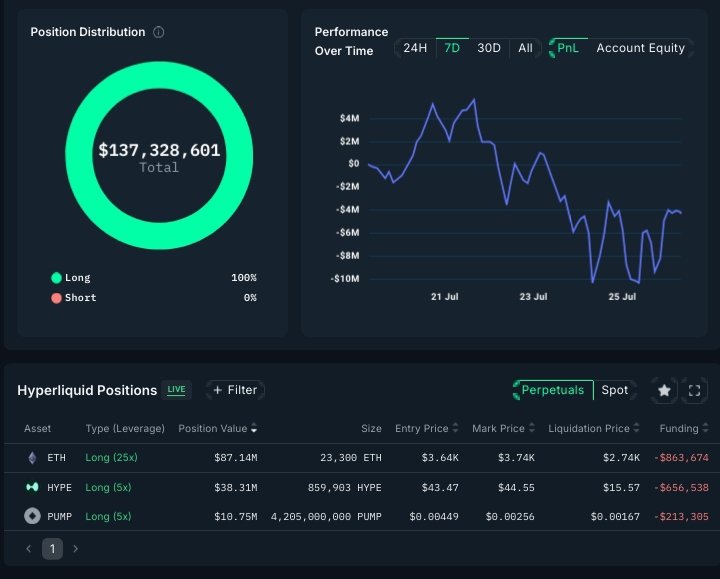Click HYPE position value $38.31M

[x=236, y=488]
